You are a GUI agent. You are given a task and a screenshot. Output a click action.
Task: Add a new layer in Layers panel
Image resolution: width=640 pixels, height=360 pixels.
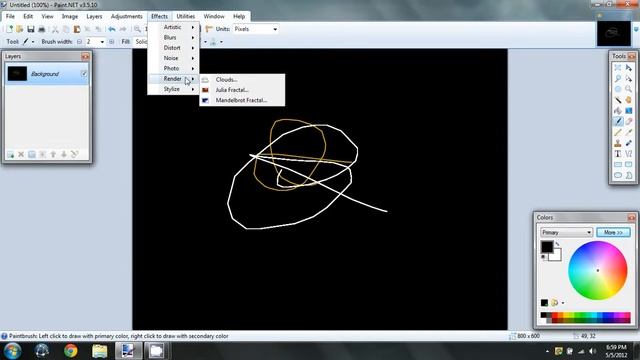[10, 154]
